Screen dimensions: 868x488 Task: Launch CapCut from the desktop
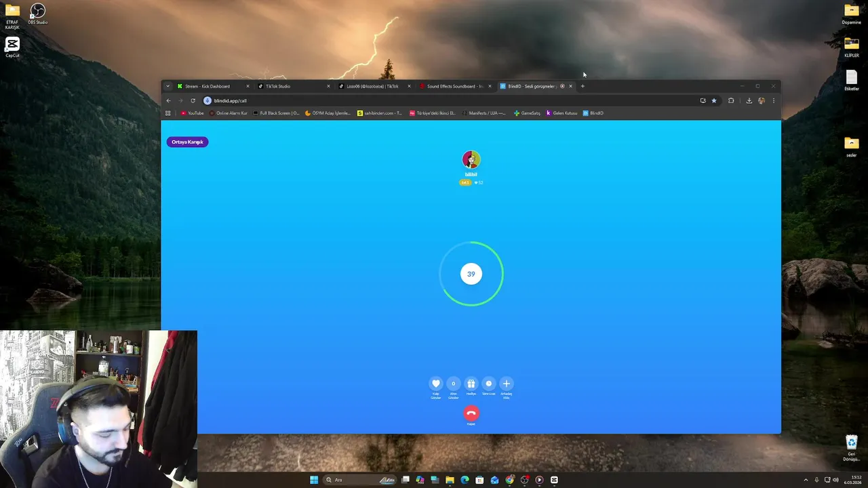tap(12, 47)
